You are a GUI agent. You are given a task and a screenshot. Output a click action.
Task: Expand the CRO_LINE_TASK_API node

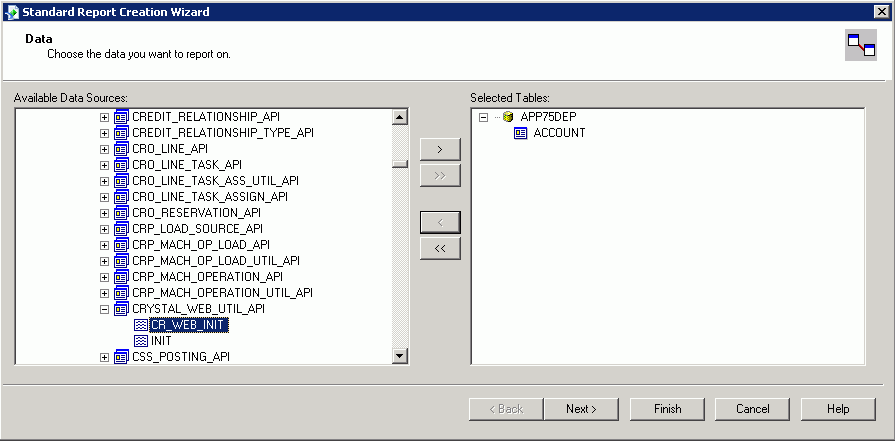point(104,165)
